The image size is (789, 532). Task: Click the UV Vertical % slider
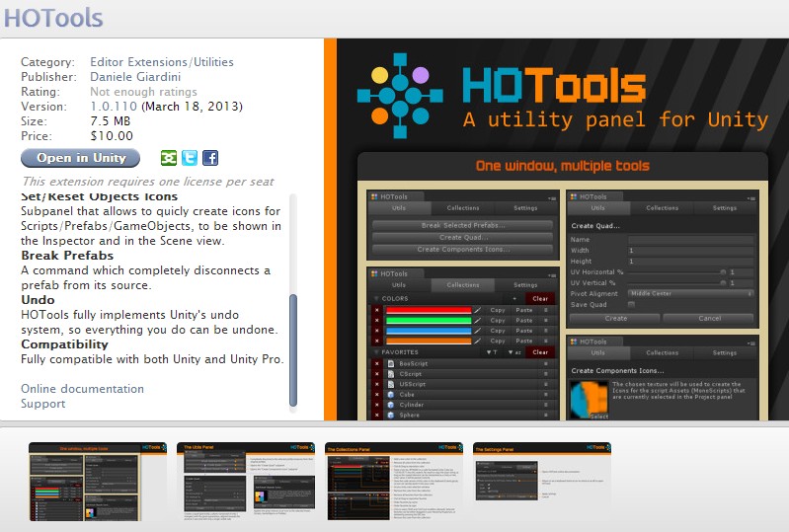676,283
